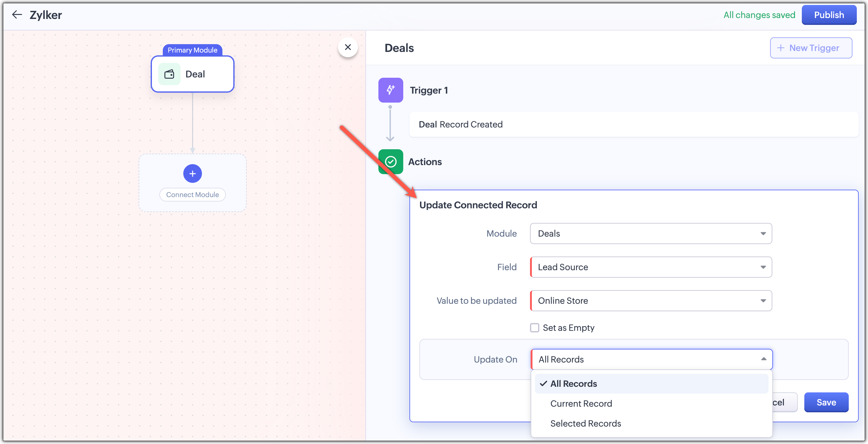Click the Primary Module label tag
Viewport: 868px width, 444px height.
click(192, 50)
